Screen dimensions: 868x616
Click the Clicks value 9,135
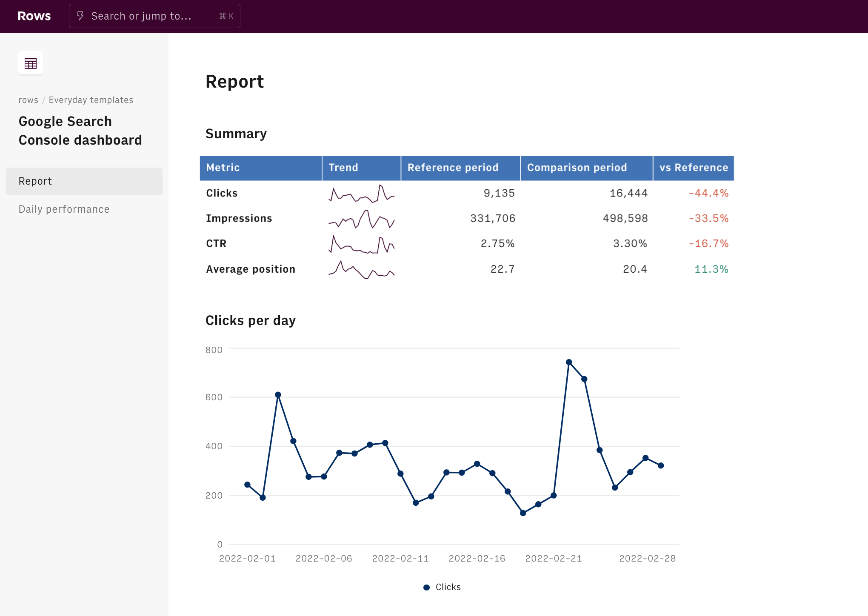(x=499, y=193)
